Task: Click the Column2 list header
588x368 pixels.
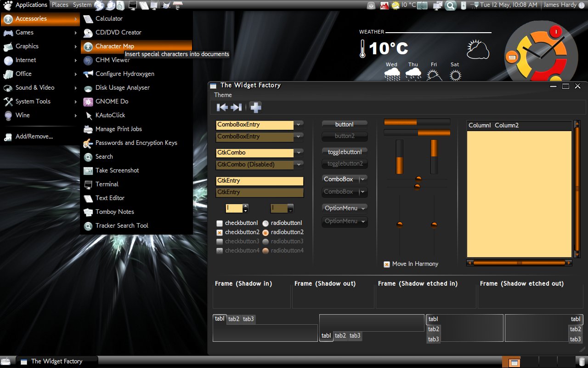Action: coord(507,125)
